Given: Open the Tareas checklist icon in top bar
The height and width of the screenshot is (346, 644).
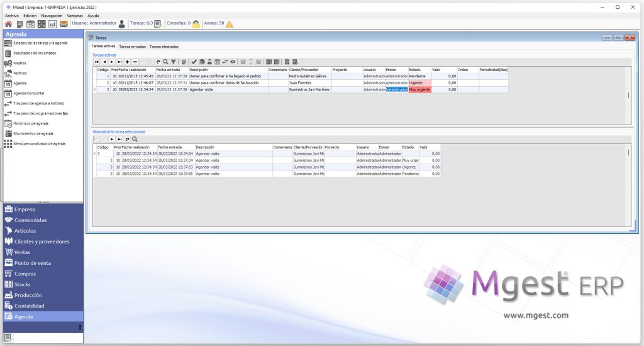Looking at the screenshot, I should tap(158, 25).
